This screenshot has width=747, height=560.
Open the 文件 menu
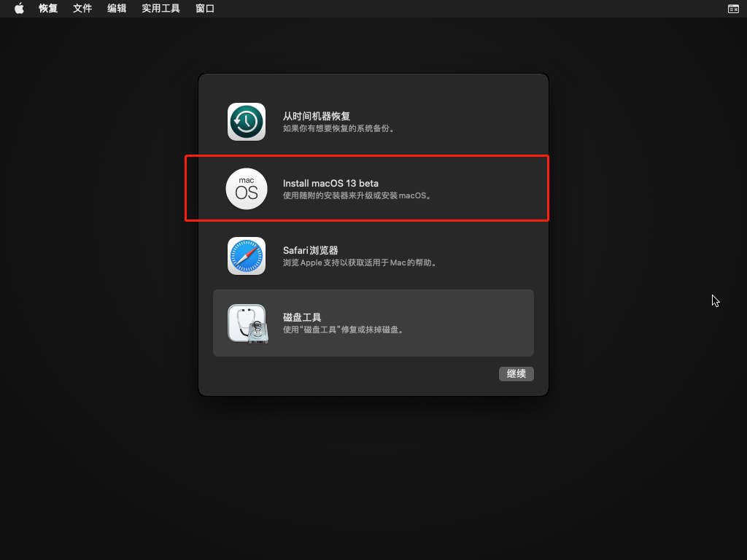click(x=82, y=9)
